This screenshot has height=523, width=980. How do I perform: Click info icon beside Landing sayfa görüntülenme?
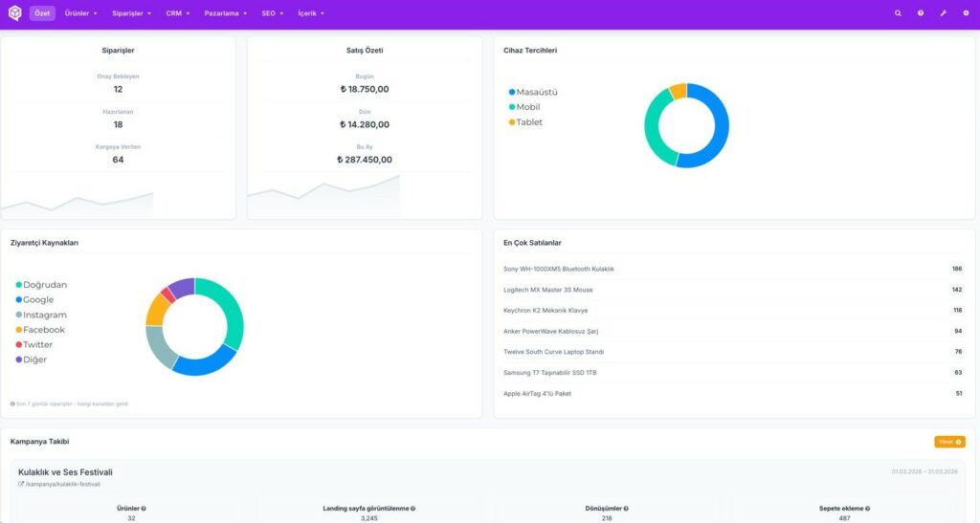point(413,509)
